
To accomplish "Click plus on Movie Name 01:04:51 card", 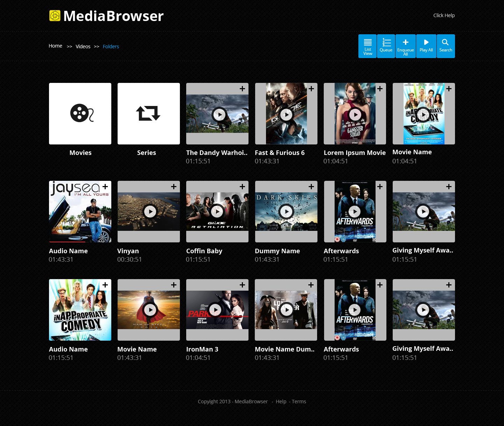I will pos(449,89).
